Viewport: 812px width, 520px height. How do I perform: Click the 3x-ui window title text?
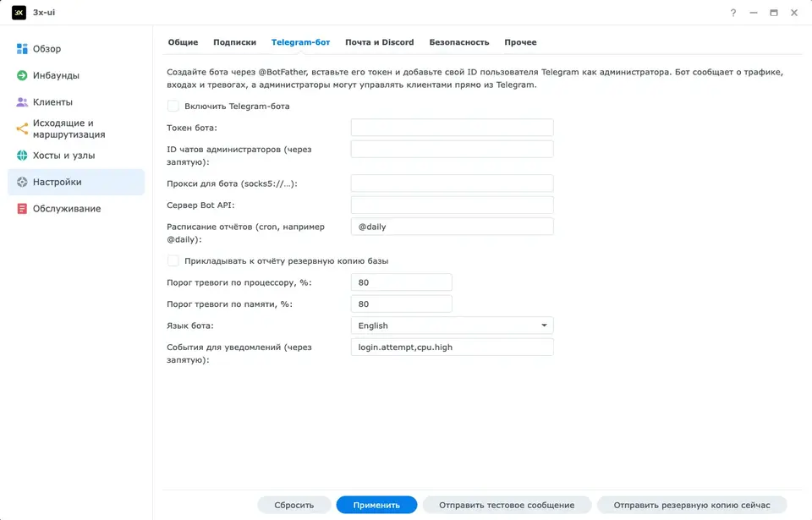pyautogui.click(x=44, y=13)
